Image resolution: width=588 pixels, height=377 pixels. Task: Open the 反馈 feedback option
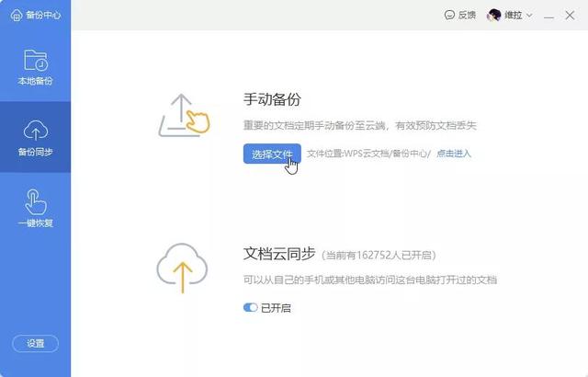[x=459, y=15]
